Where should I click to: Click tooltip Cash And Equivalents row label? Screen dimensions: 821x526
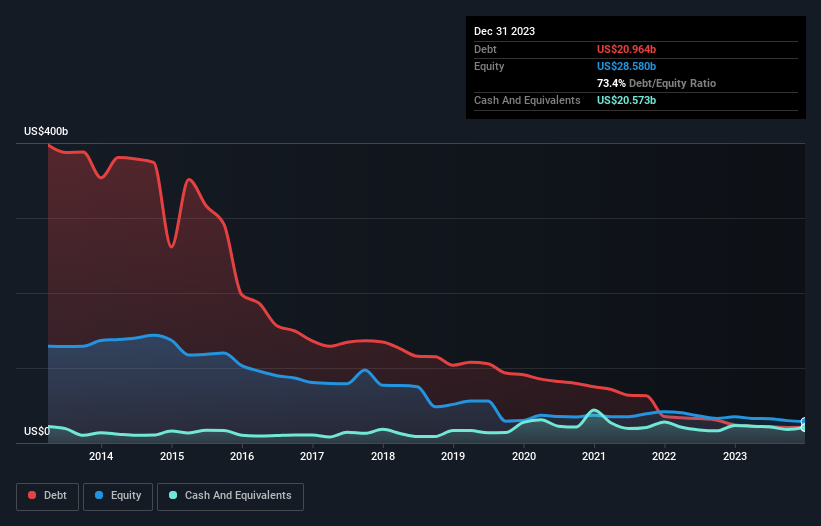(527, 100)
